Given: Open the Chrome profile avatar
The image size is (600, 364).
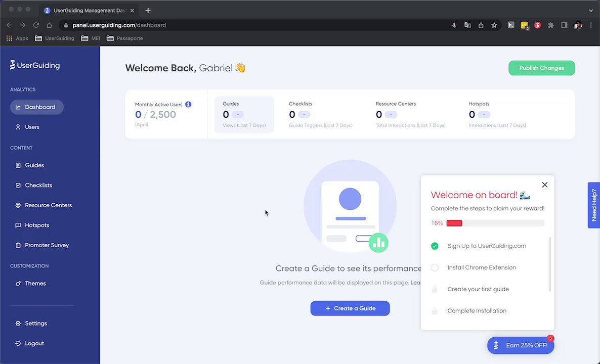Looking at the screenshot, I should coord(578,25).
